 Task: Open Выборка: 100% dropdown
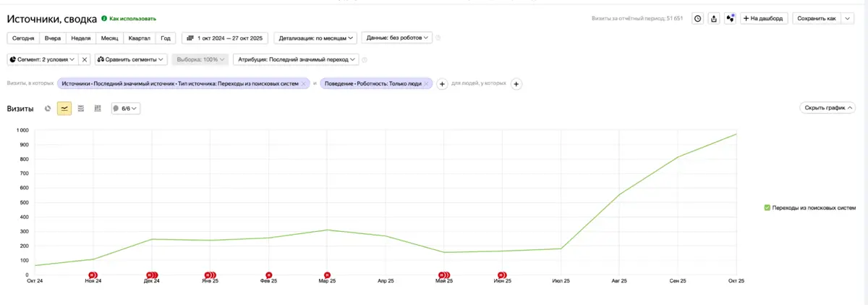[201, 59]
